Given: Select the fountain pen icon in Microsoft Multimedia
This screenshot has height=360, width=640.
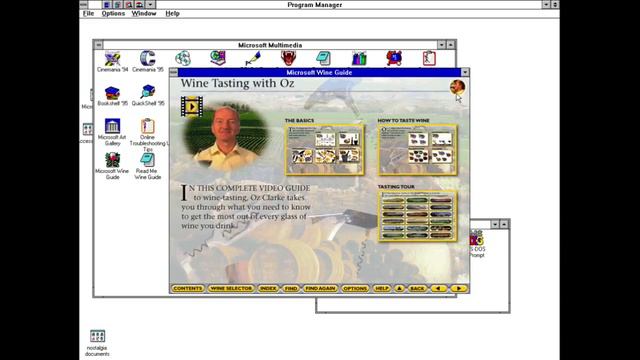Looking at the screenshot, I should (253, 58).
